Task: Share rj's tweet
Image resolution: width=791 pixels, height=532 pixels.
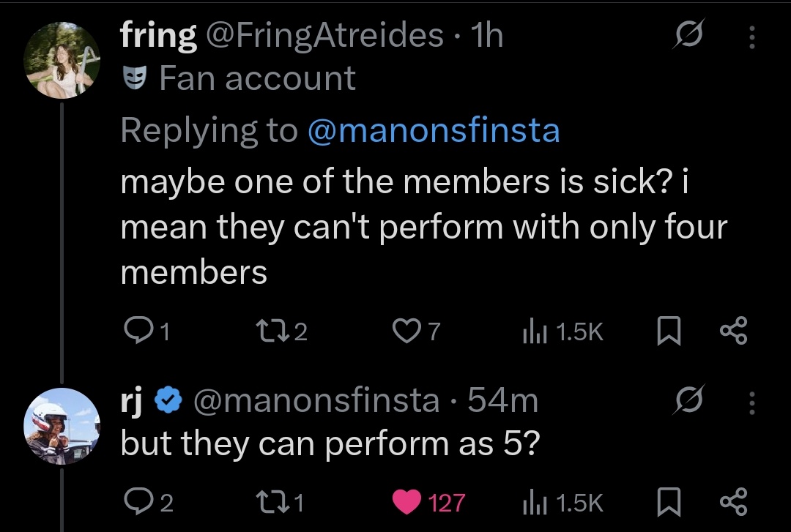Action: tap(733, 502)
